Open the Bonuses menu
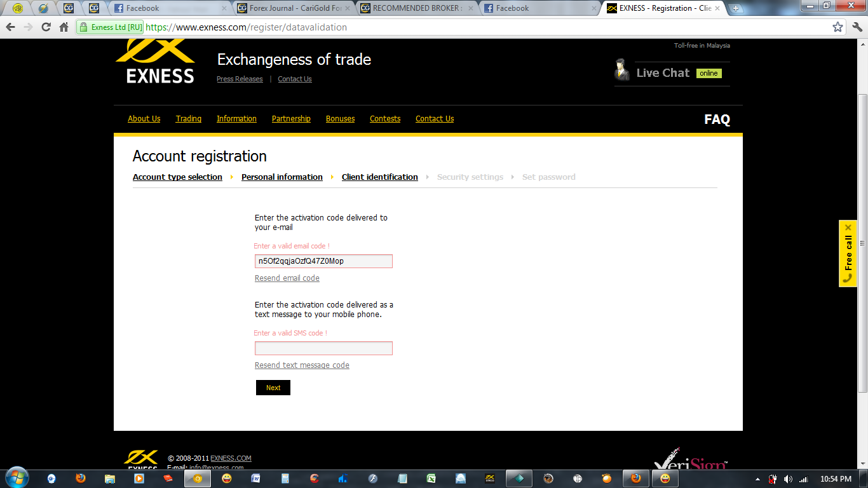Image resolution: width=868 pixels, height=488 pixels. click(340, 119)
